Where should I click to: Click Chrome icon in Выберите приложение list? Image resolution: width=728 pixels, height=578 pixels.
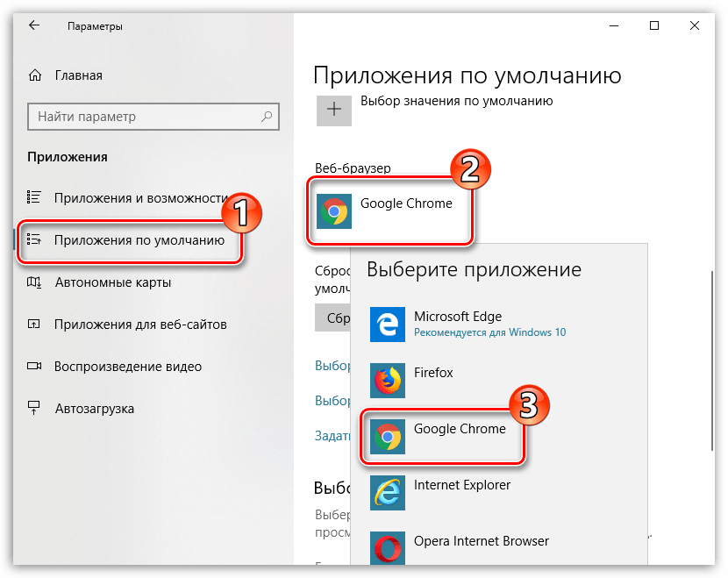[387, 437]
